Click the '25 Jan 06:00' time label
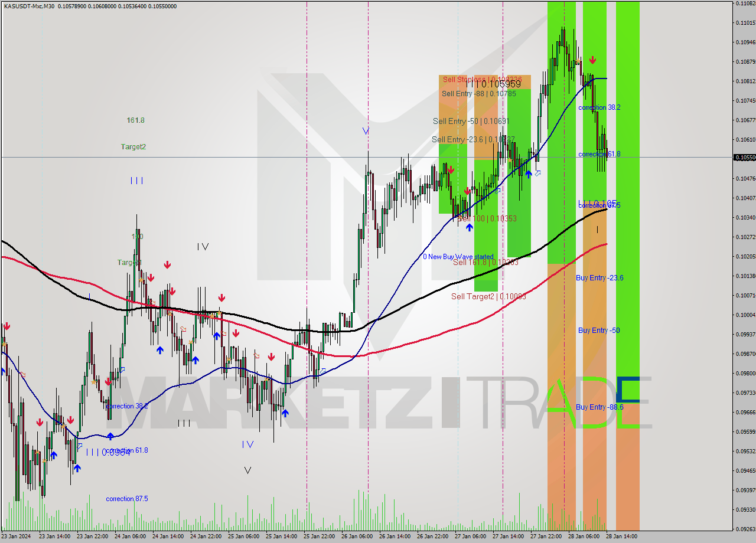756x543 pixels. click(x=244, y=537)
